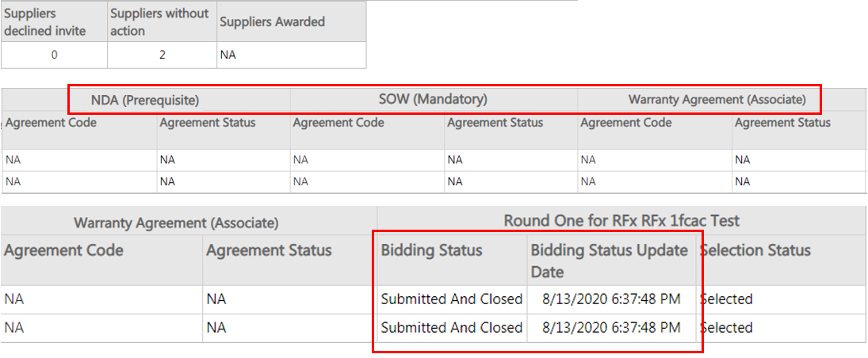Click the NDA (Prerequisite) group header
868x358 pixels.
click(x=144, y=100)
